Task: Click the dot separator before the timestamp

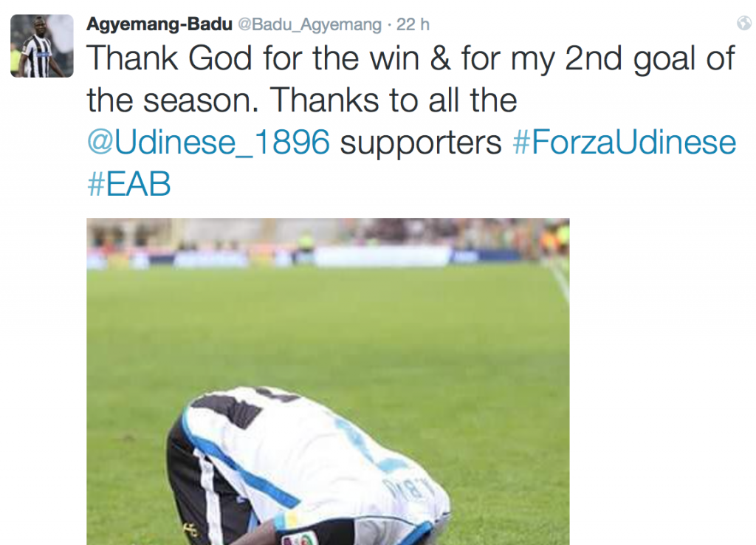Action: click(x=390, y=24)
